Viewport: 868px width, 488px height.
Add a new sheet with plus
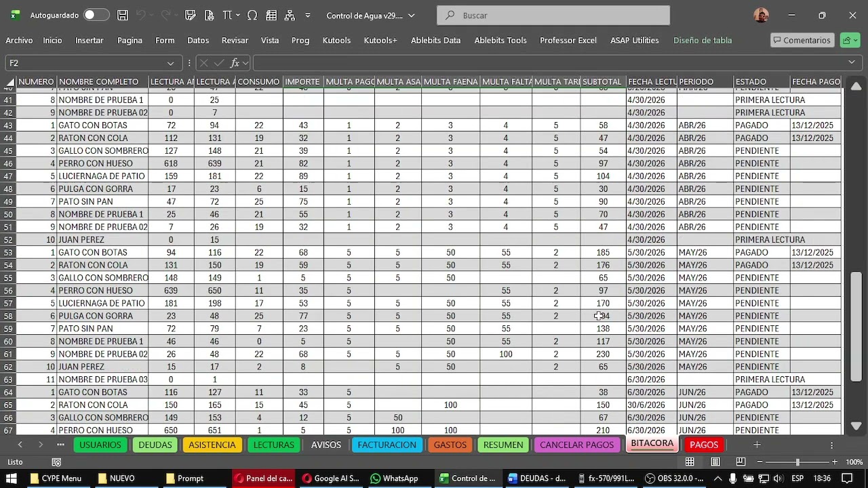[x=757, y=445]
